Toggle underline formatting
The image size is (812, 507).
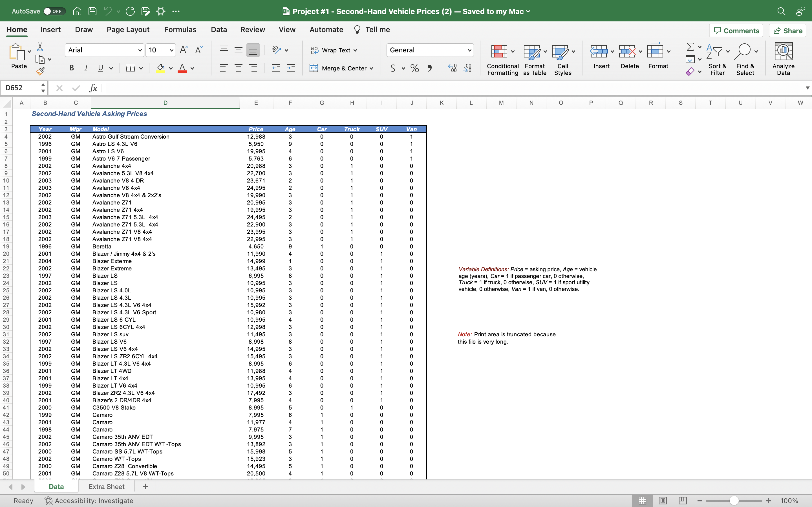click(x=101, y=68)
